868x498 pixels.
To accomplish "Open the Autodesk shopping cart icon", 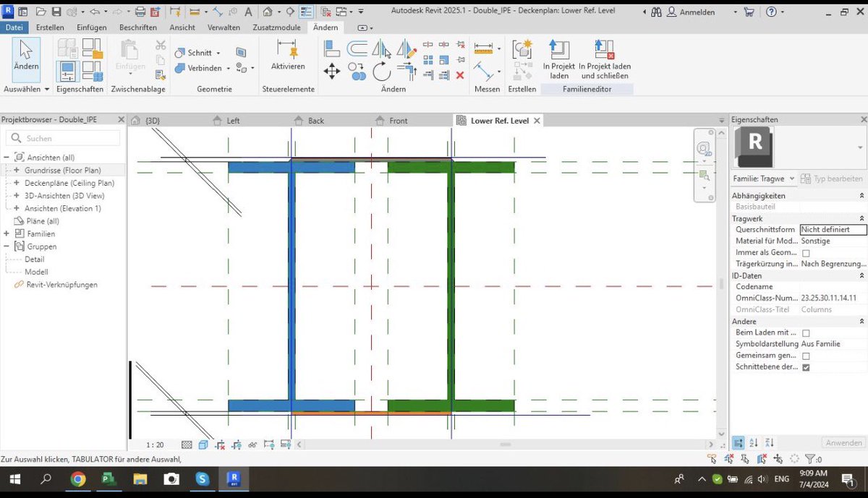I will click(749, 12).
